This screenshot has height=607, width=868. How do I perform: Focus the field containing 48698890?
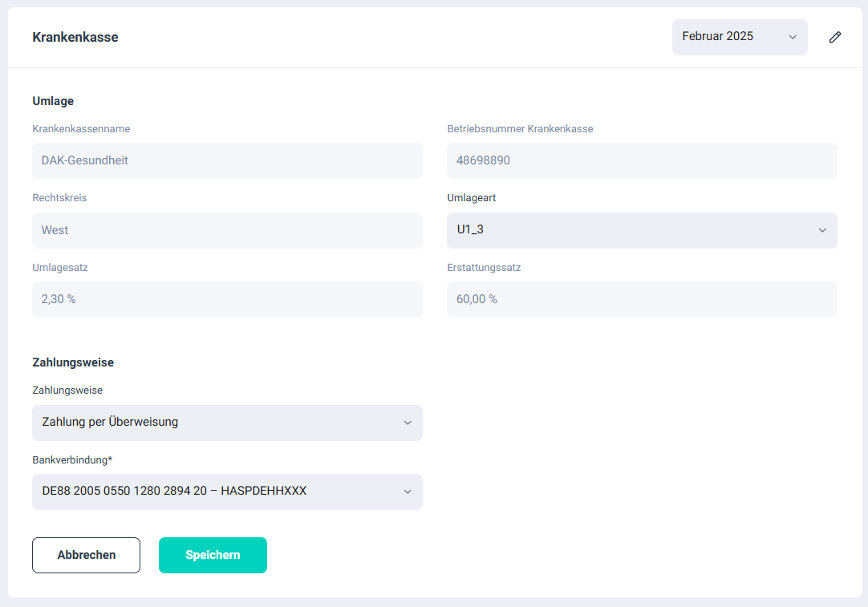(641, 160)
